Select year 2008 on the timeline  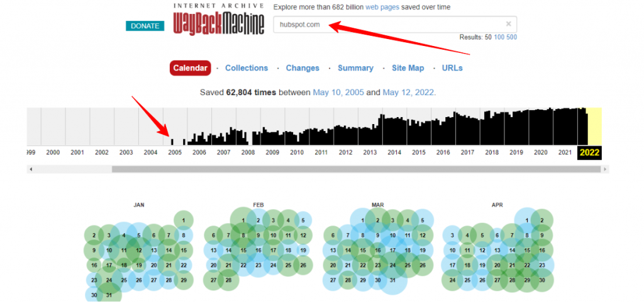(248, 152)
